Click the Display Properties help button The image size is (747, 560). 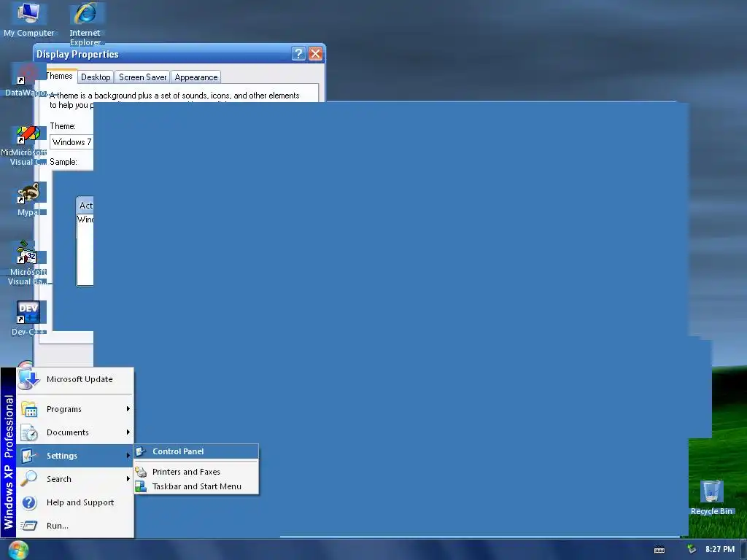[x=298, y=54]
